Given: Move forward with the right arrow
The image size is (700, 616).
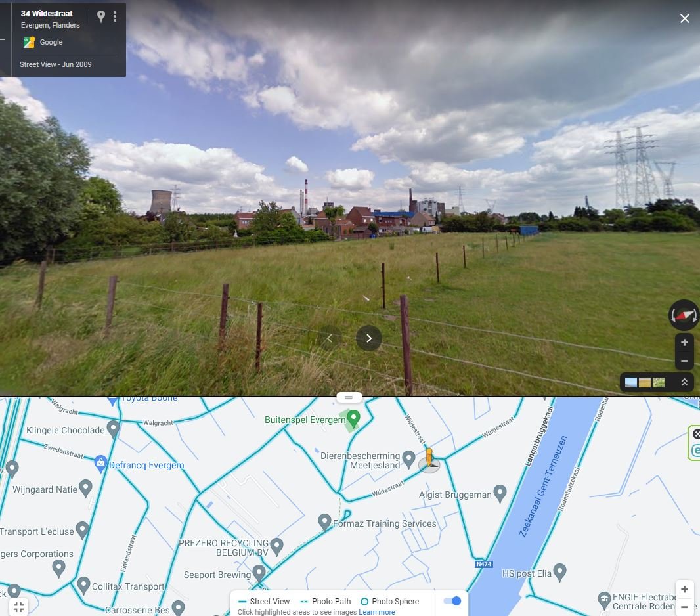Looking at the screenshot, I should (x=369, y=338).
